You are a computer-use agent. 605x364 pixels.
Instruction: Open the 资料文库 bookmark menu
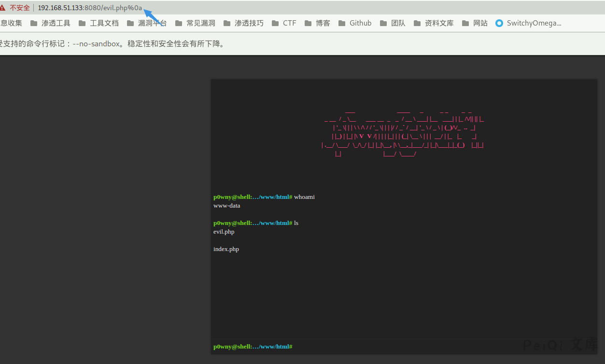click(434, 23)
